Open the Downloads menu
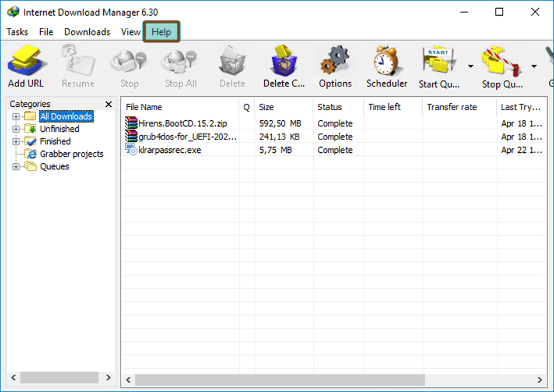554x392 pixels. click(x=87, y=32)
